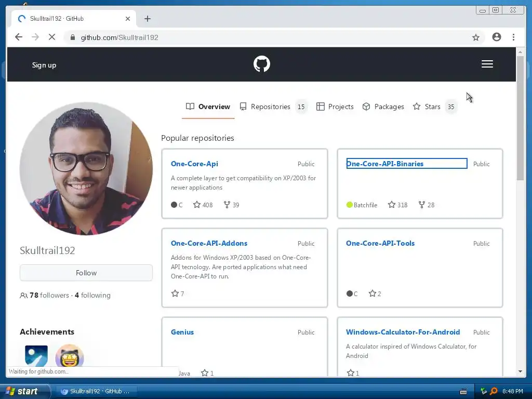Click the scrollbar down arrow
Viewport: 532px width, 399px height.
pos(520,371)
